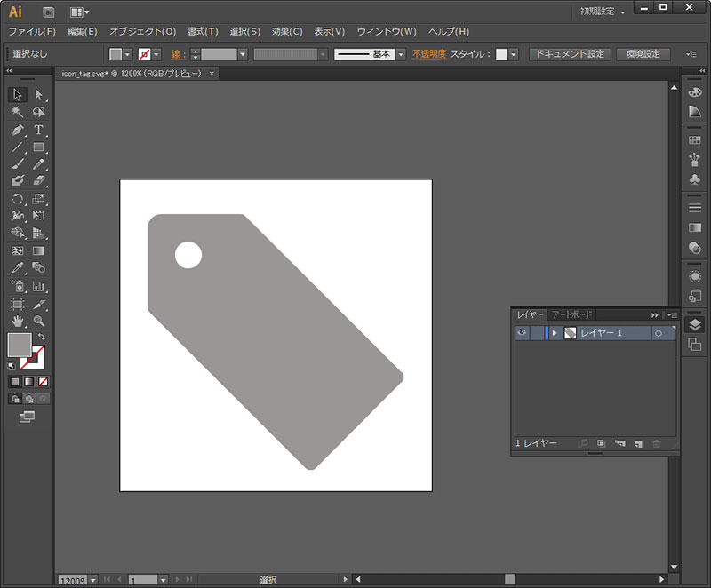Open the Color panel from dock
The image size is (711, 588).
695,92
